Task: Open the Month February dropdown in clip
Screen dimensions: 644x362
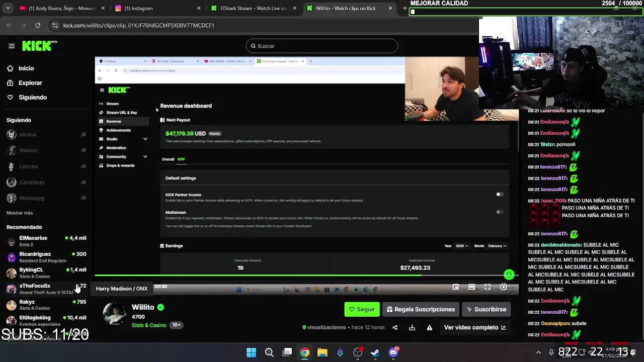Action: pyautogui.click(x=498, y=246)
